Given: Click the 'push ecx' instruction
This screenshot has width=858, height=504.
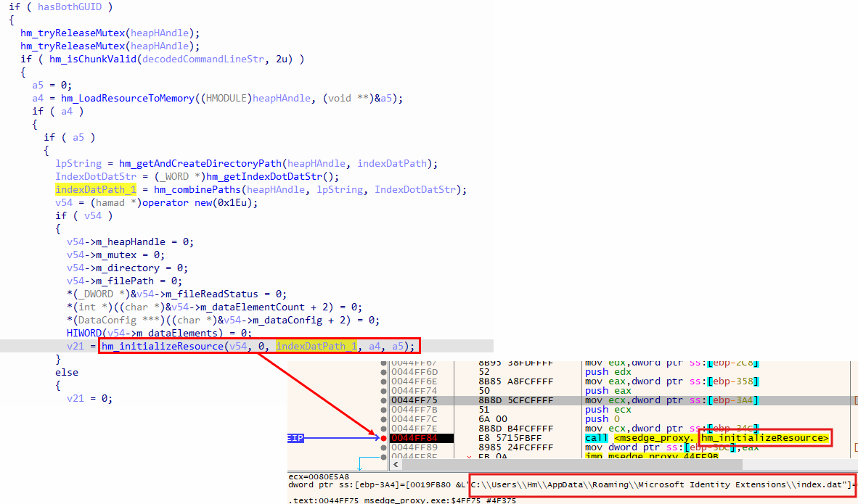Looking at the screenshot, I should 608,410.
